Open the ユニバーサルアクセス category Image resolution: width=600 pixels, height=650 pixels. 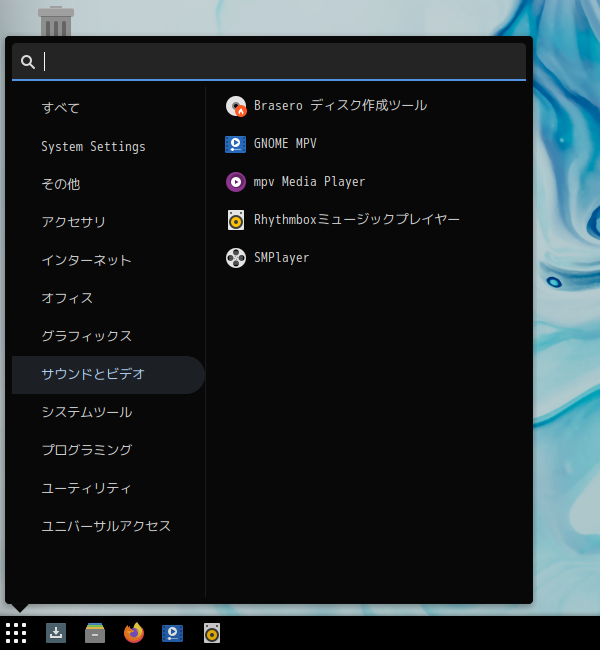coord(108,526)
